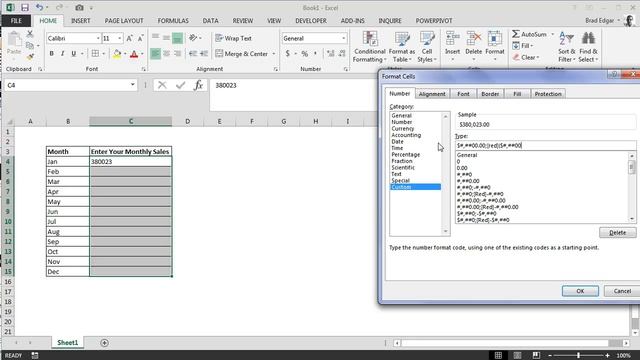Apply yellow fill color
The width and height of the screenshot is (640, 360).
[117, 53]
